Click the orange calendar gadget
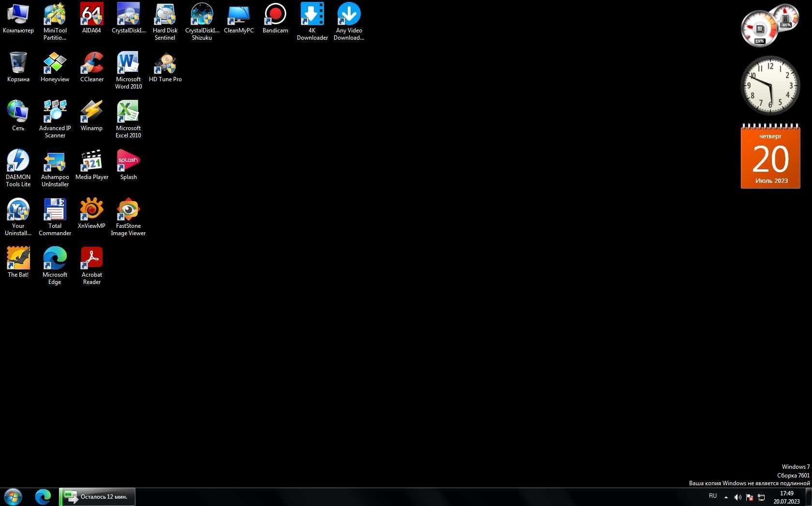 pos(770,156)
